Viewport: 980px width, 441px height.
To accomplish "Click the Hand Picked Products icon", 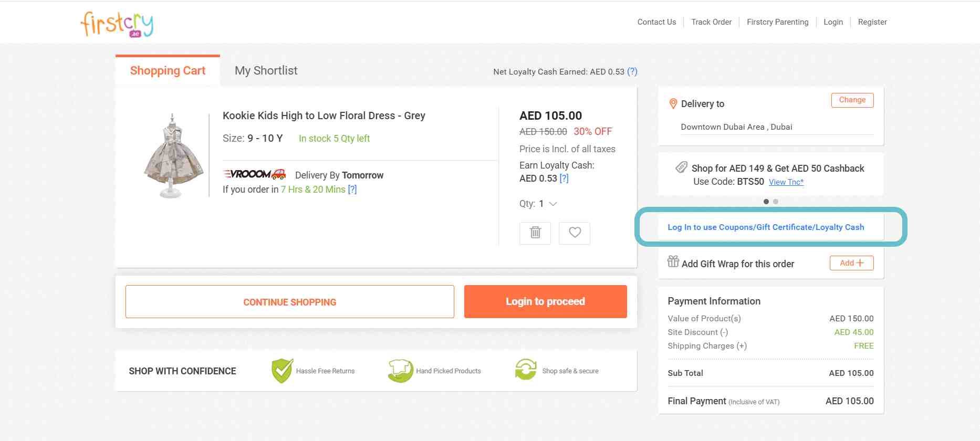I will 400,369.
